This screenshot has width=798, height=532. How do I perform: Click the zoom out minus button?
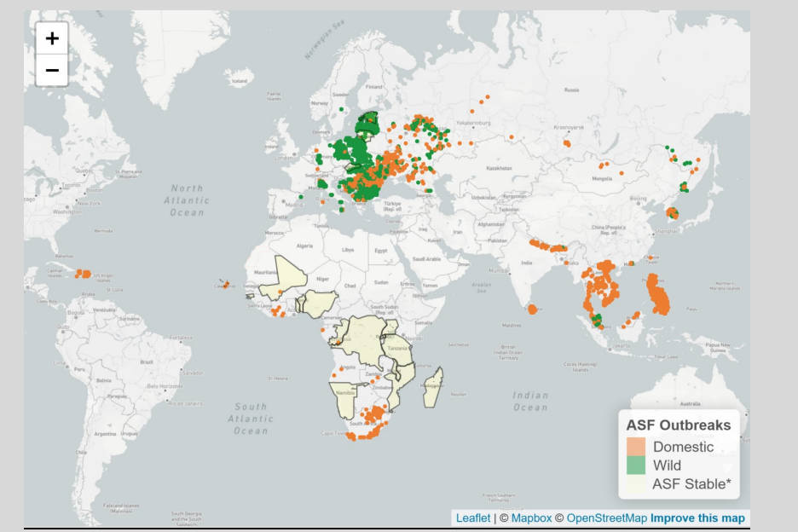pyautogui.click(x=52, y=70)
